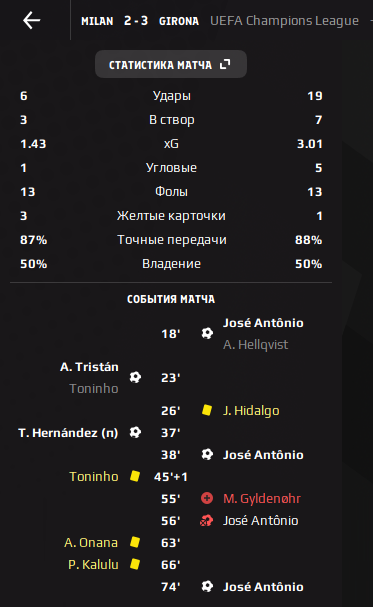Open the Статистика матча expand icon
373x607 pixels.
tap(225, 64)
